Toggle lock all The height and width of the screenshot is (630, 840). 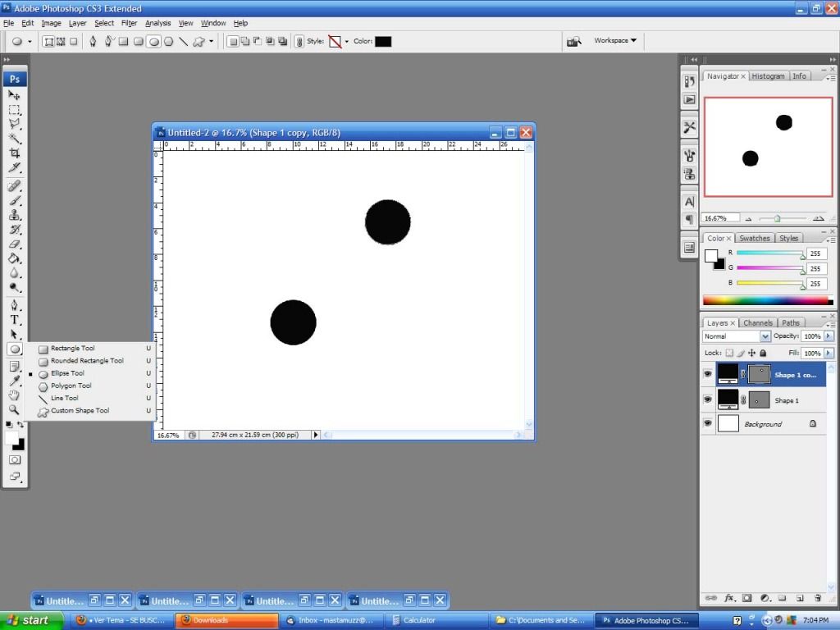pos(763,353)
